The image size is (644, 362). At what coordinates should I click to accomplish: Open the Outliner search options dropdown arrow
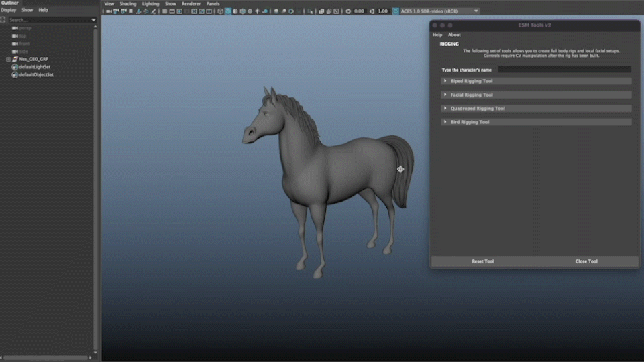point(94,20)
